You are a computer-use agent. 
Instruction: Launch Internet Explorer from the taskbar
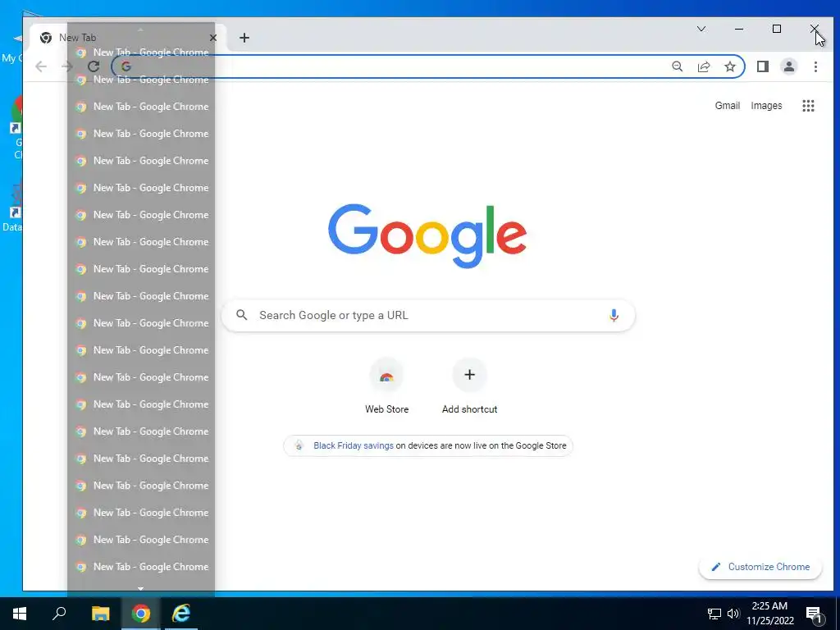coord(181,614)
